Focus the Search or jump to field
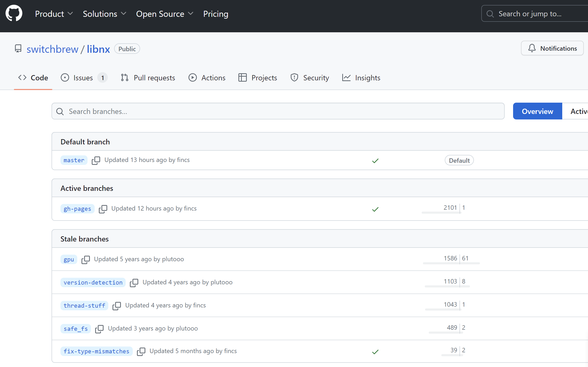588x367 pixels. coord(535,14)
